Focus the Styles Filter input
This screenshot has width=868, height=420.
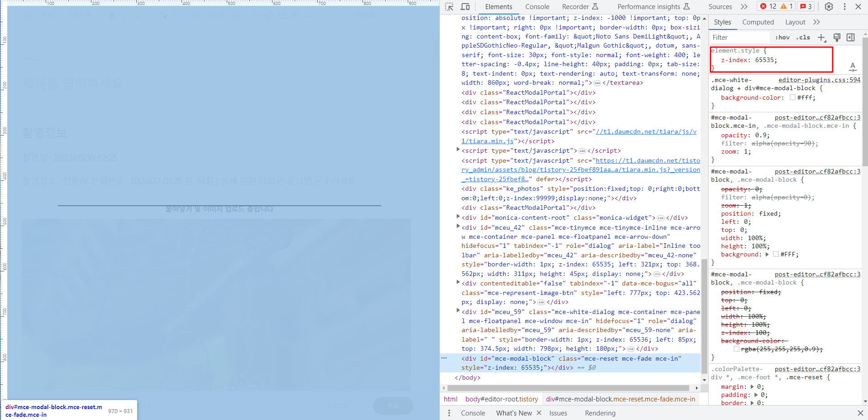click(x=739, y=37)
